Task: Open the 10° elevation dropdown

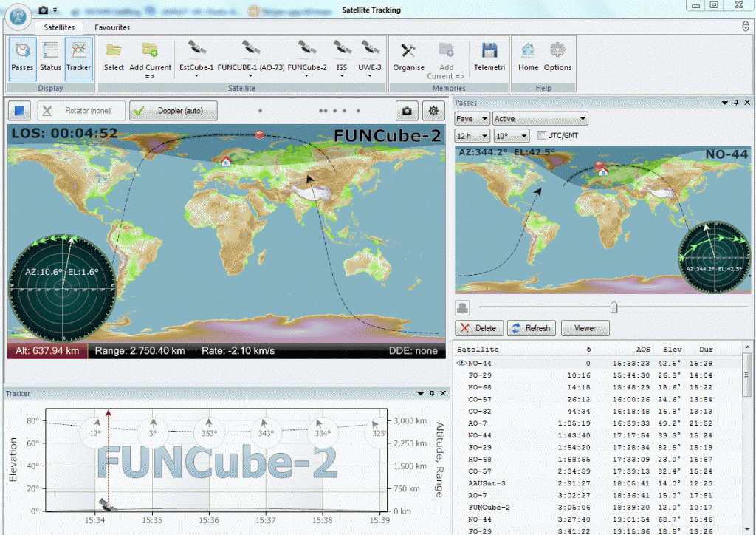Action: (x=512, y=136)
